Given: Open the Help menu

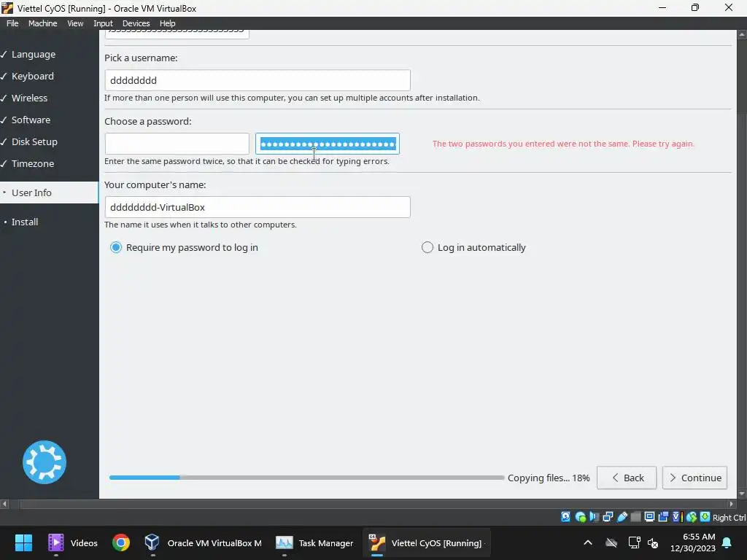Looking at the screenshot, I should pos(167,23).
